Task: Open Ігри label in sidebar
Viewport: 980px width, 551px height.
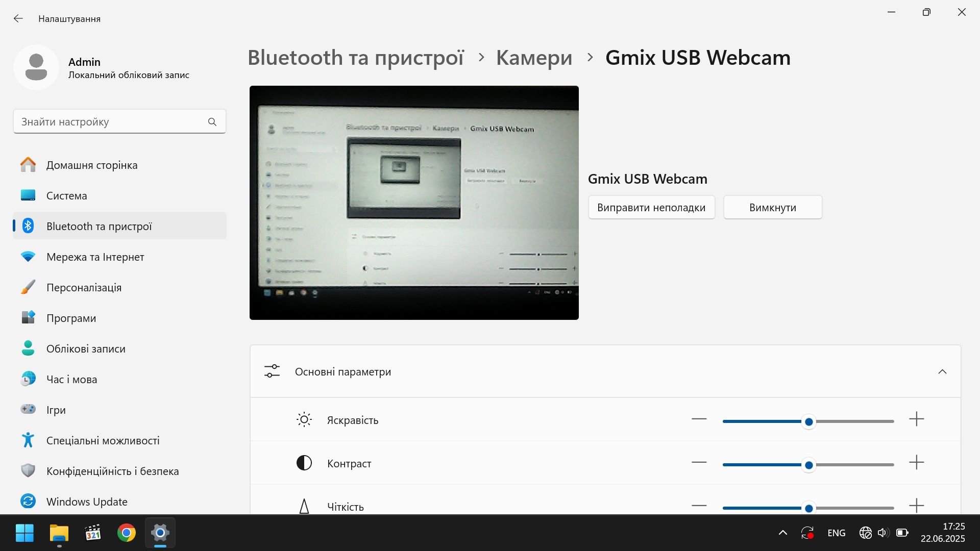Action: point(56,410)
